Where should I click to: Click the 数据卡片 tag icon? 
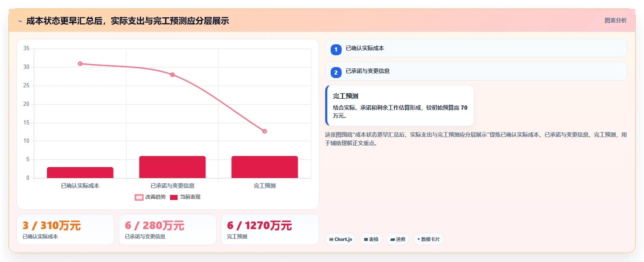418,239
